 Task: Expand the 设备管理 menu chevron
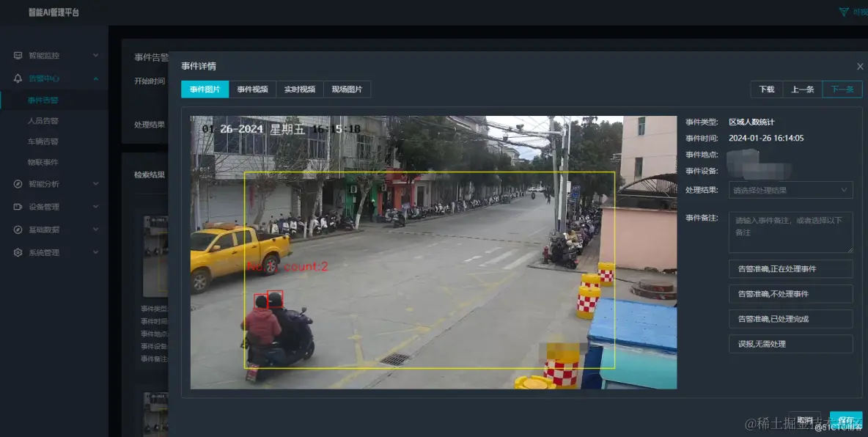(95, 207)
